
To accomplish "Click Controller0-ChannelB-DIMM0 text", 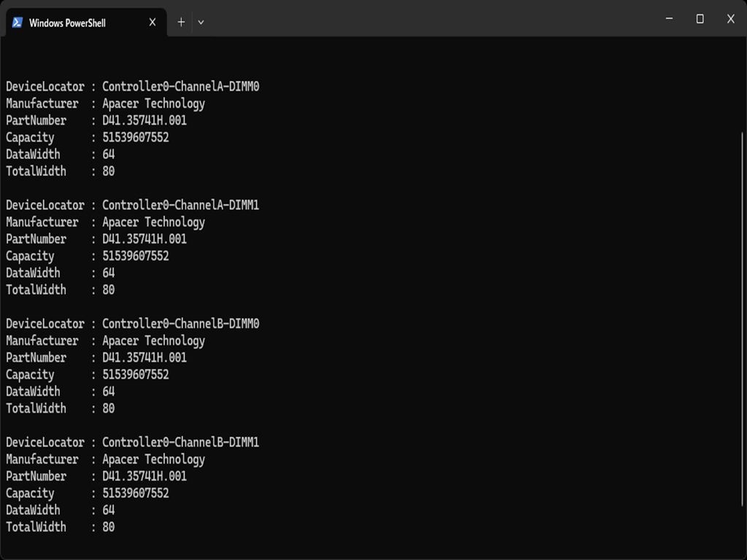I will (181, 324).
